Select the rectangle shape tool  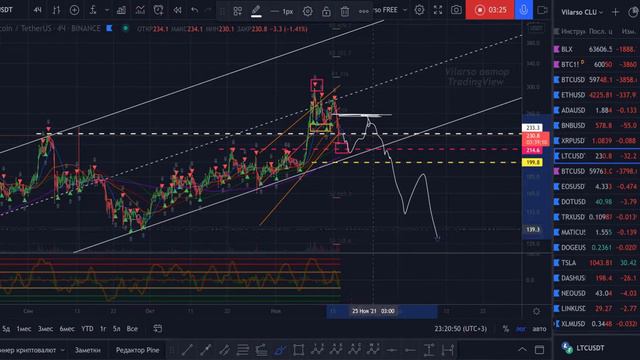(298, 350)
